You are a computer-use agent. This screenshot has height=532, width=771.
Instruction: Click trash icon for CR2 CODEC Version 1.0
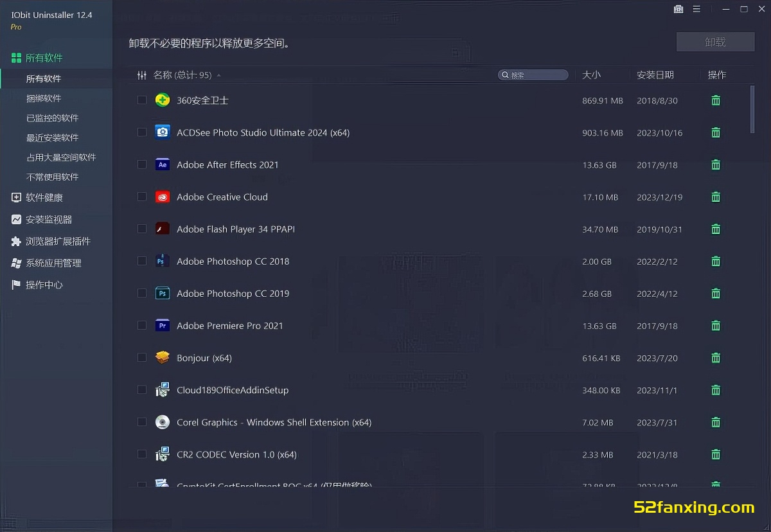pos(716,454)
